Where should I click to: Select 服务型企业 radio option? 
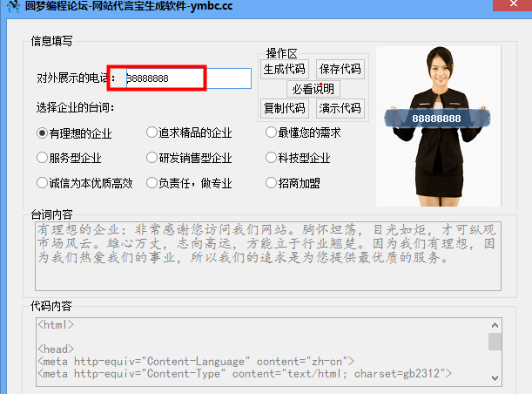(x=69, y=158)
